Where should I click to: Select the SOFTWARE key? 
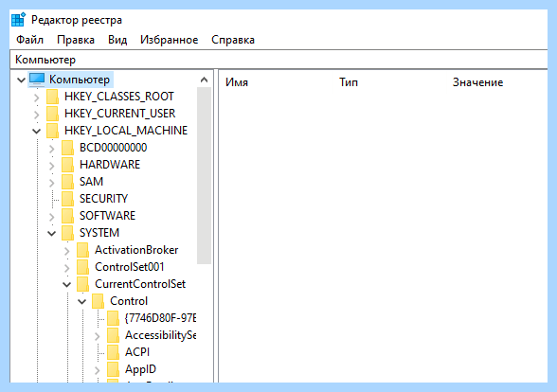coord(107,216)
